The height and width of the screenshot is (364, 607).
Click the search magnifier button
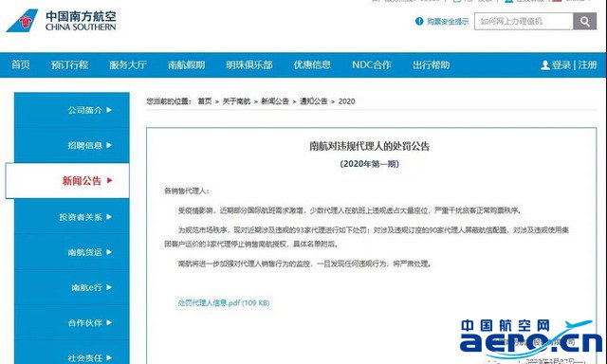pyautogui.click(x=584, y=21)
